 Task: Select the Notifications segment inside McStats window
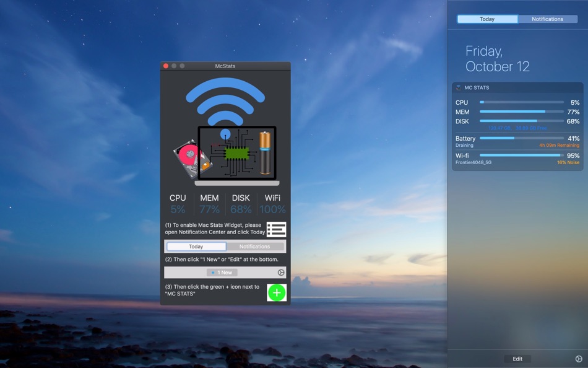tap(254, 247)
